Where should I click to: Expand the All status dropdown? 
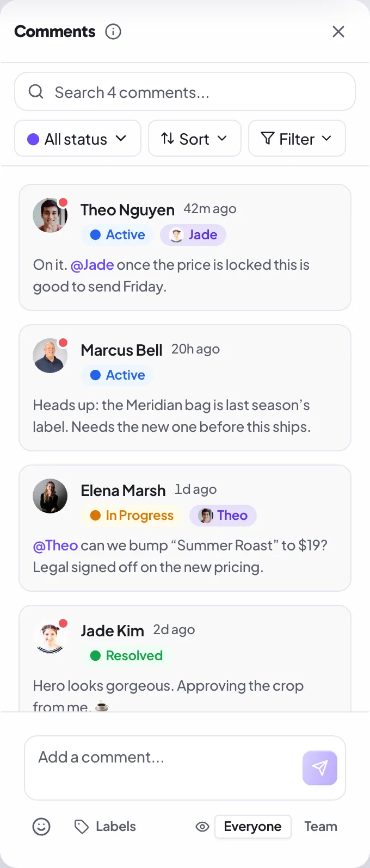(x=78, y=138)
